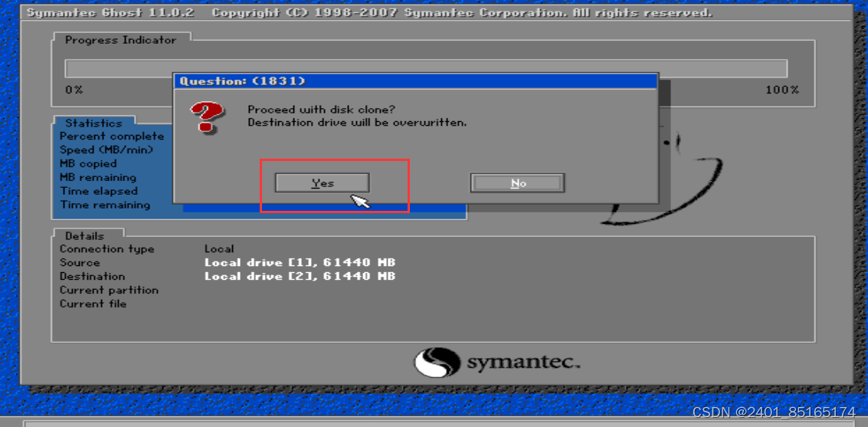Viewport: 868px width, 427px height.
Task: Select the Time remaining label
Action: coord(105,205)
